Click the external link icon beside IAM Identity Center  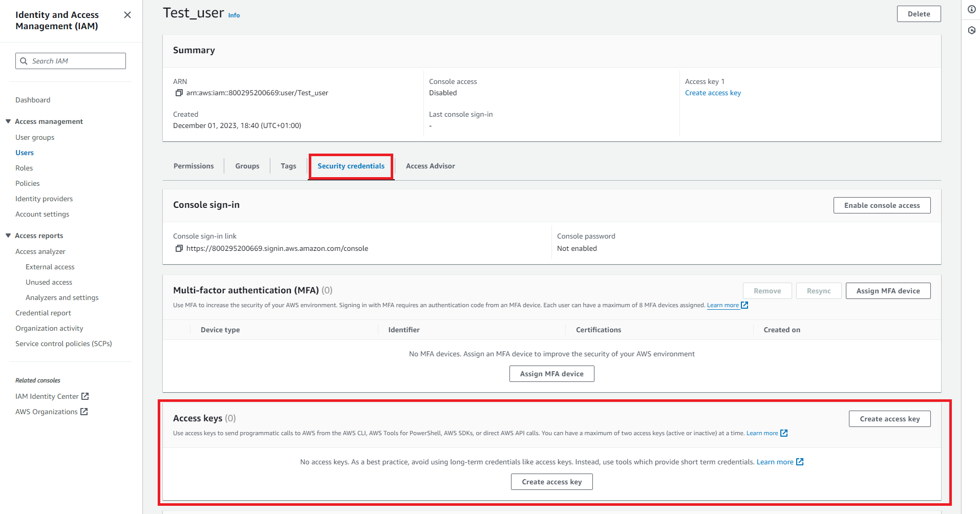pyautogui.click(x=86, y=396)
